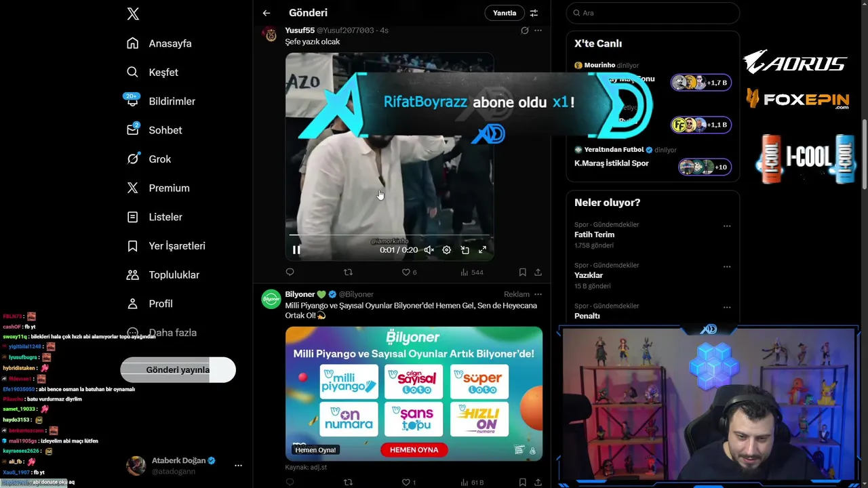Open Yusuf55 profile link

(x=300, y=30)
